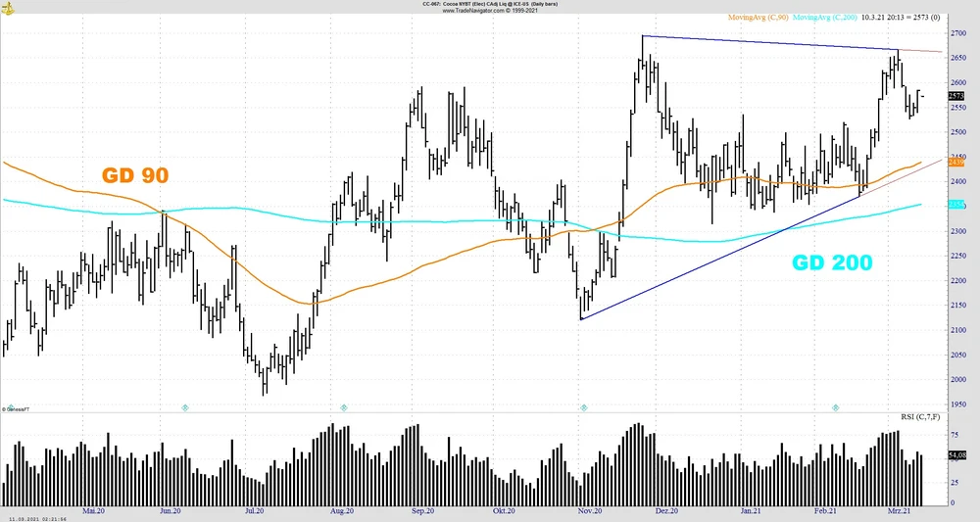The width and height of the screenshot is (980, 522).
Task: Click the orange MovingAvg (C,90) legend label
Action: pyautogui.click(x=758, y=18)
